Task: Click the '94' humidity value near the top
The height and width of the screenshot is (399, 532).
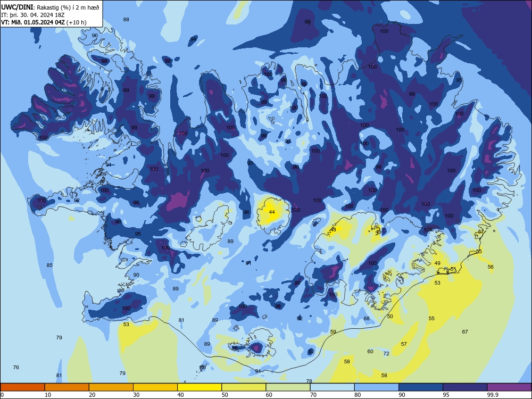Action: pos(193,39)
